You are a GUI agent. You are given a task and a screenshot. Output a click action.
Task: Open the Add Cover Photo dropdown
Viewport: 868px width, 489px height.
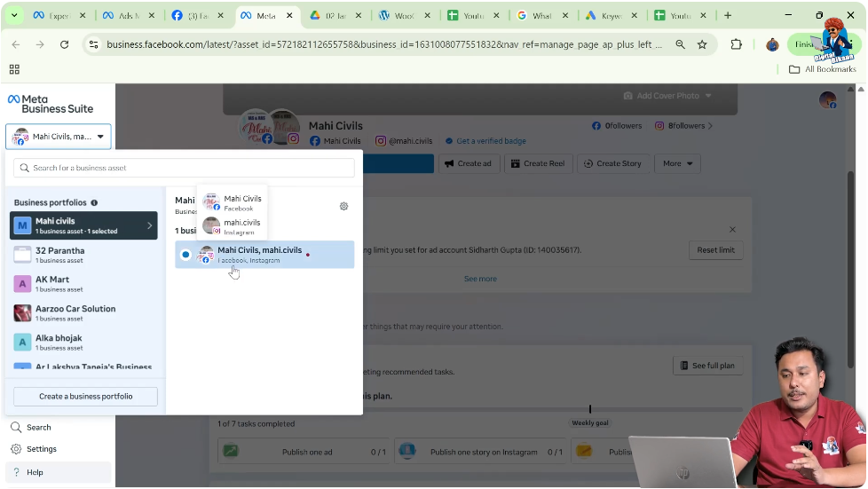667,96
